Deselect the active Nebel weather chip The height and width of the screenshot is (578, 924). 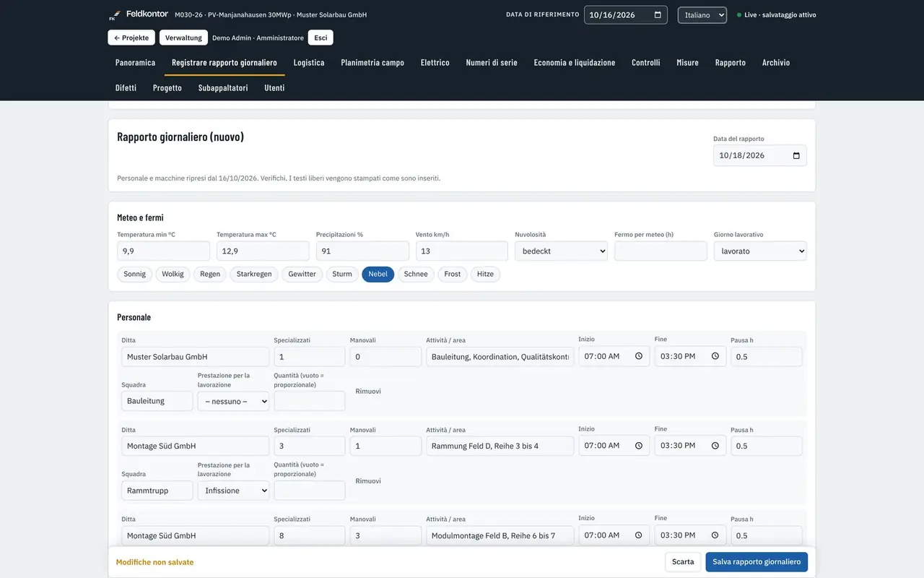[378, 275]
